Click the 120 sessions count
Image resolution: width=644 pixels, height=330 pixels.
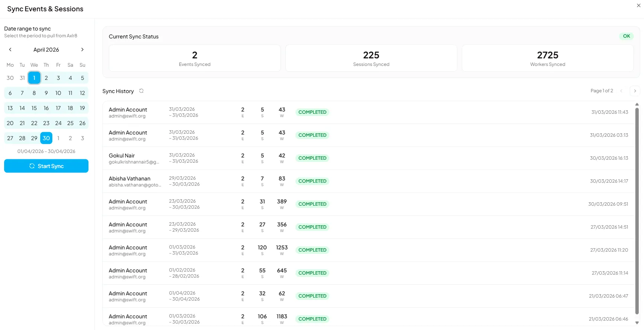pyautogui.click(x=262, y=247)
